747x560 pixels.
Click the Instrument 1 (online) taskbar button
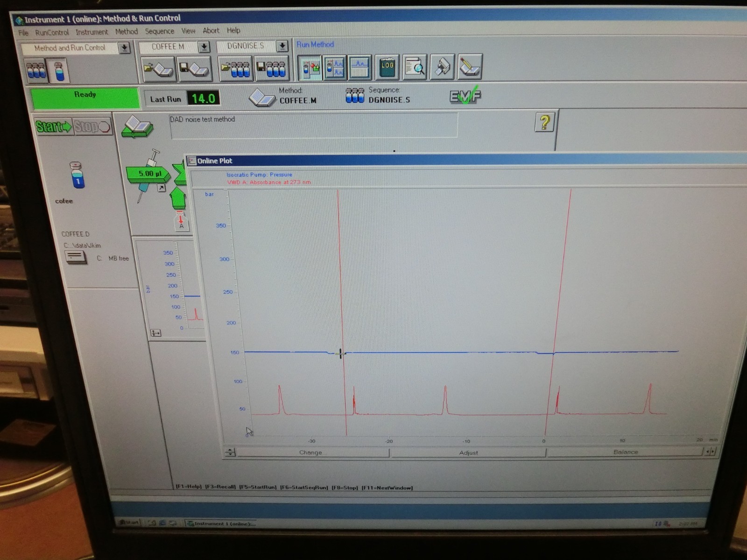[x=222, y=523]
